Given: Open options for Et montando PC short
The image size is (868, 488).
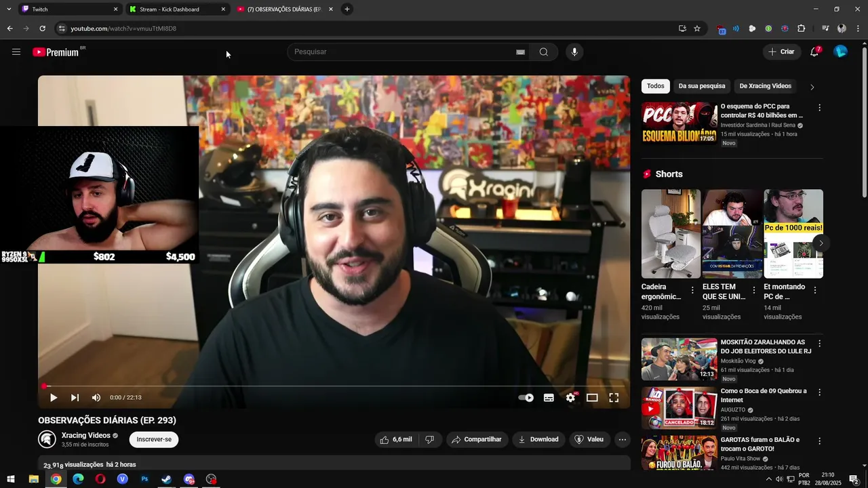Looking at the screenshot, I should 814,290.
